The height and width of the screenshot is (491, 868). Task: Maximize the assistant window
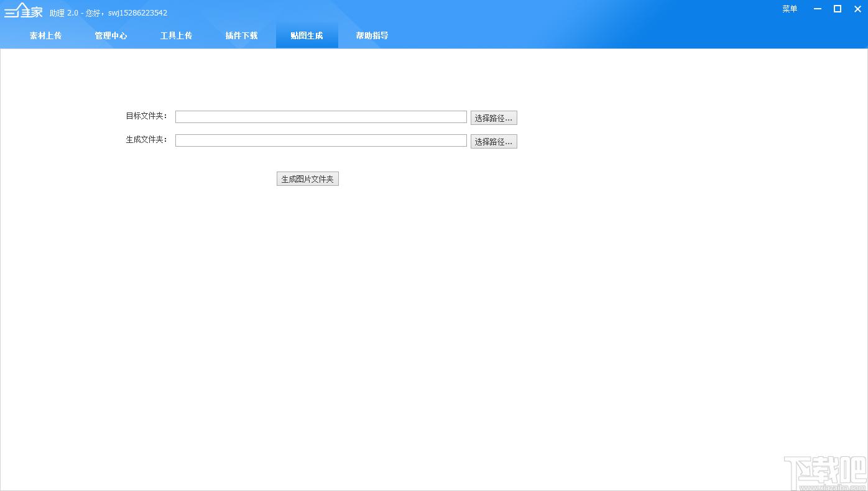coord(838,9)
